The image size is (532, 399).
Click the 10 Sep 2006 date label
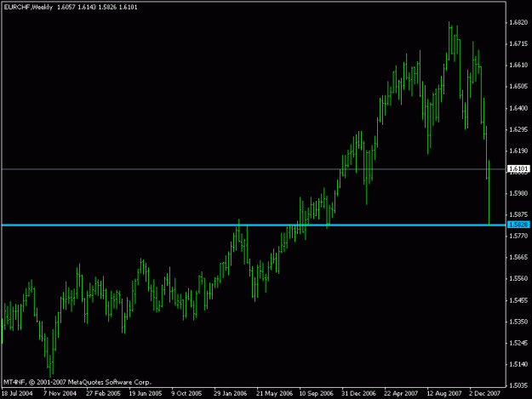(316, 394)
